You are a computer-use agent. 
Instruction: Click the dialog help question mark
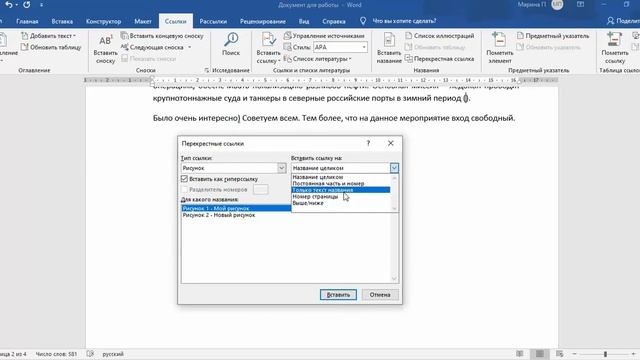(368, 143)
